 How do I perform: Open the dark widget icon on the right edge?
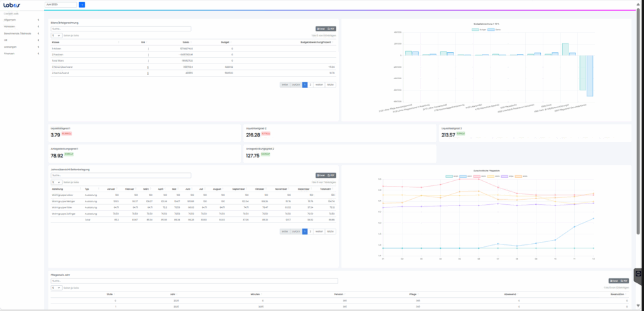point(638,275)
